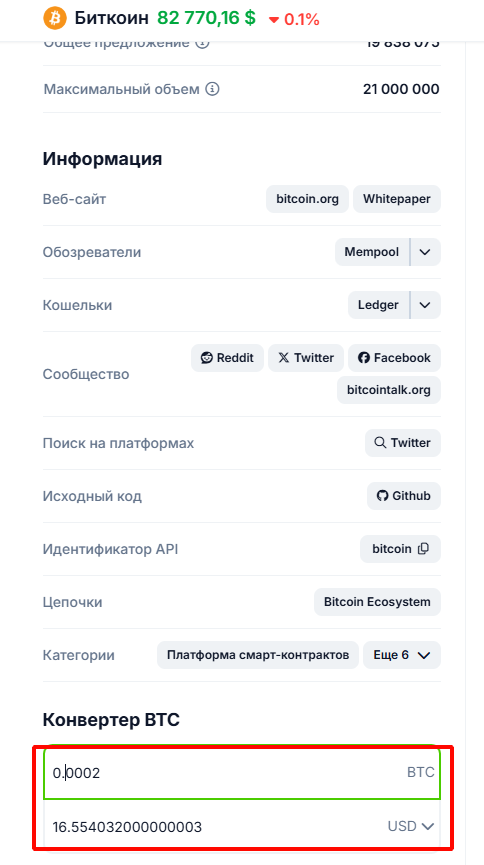Open the Facebook community page
This screenshot has width=484, height=865.
(394, 358)
